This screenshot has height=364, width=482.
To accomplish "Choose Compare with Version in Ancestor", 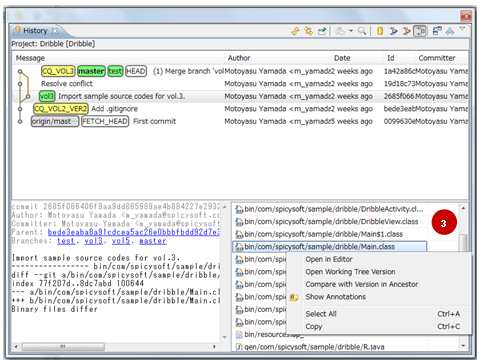I will pos(379,284).
